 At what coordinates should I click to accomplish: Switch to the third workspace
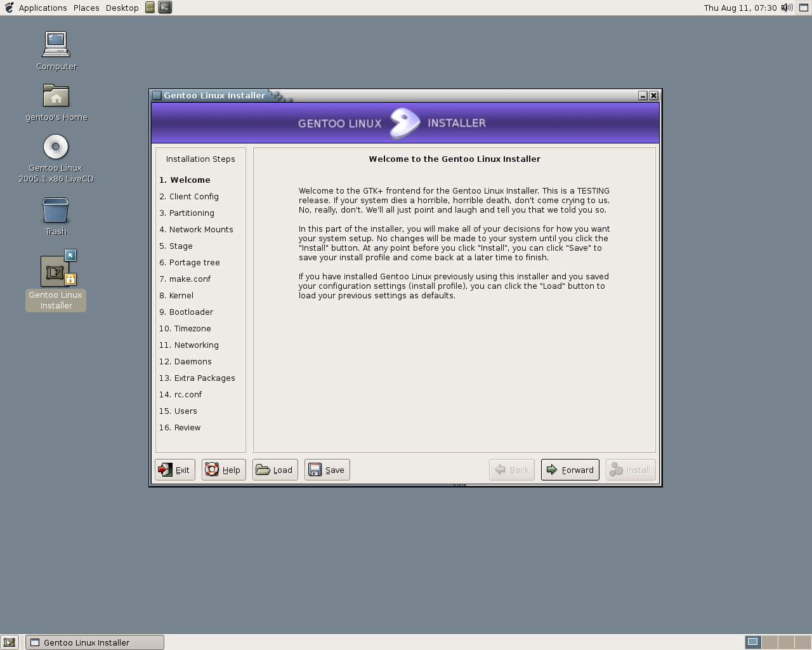pyautogui.click(x=786, y=642)
